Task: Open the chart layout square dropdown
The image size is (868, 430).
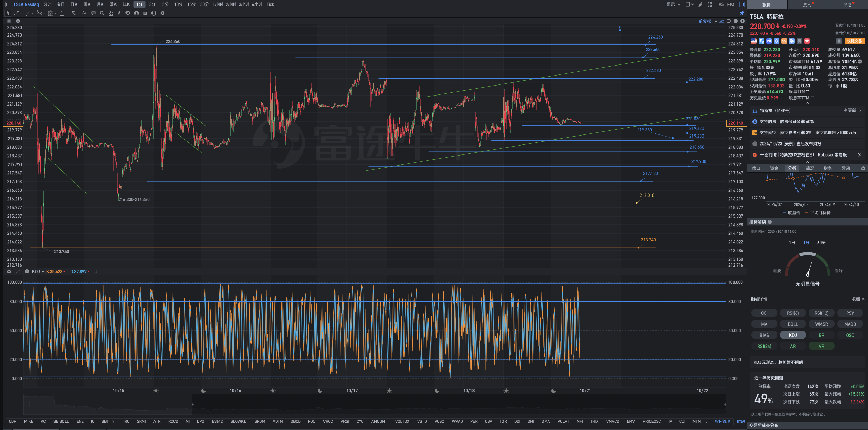Action: click(689, 4)
